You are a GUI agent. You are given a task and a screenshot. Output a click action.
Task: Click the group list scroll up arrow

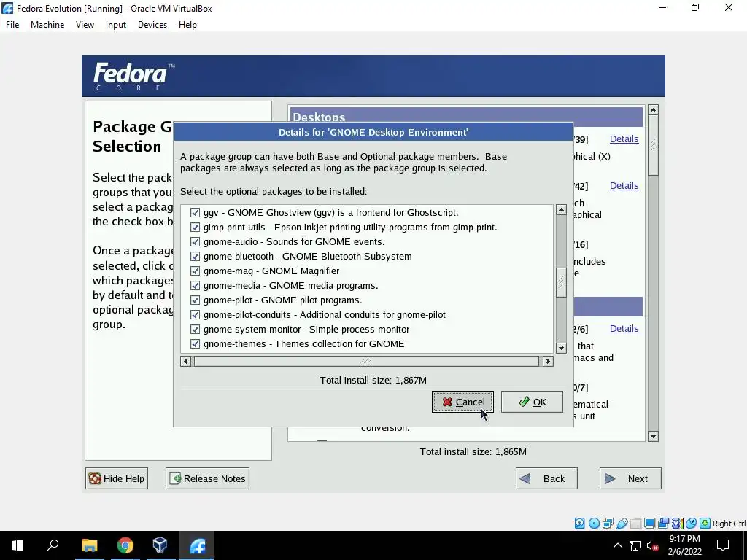pos(653,110)
